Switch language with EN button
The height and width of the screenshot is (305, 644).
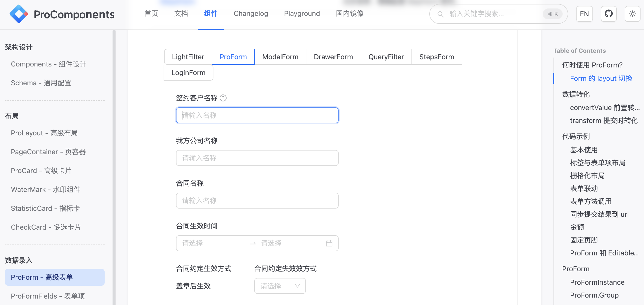[584, 14]
